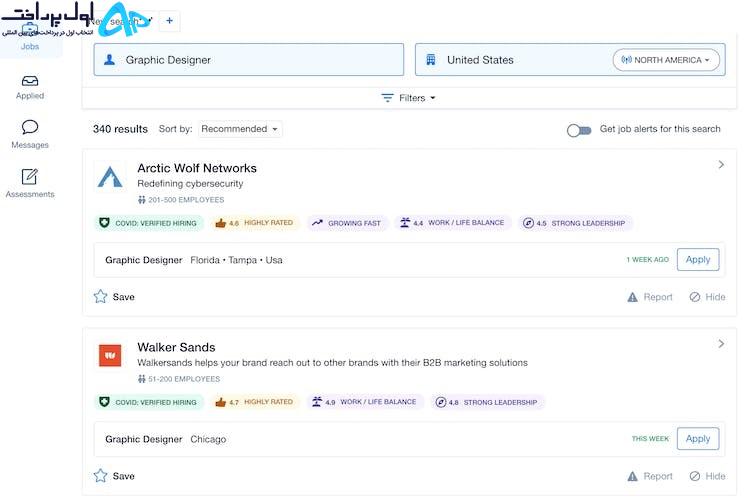Click Walker Sands 4.7 Highly Rated badge
Screen dimensions: 744x503
coord(254,402)
